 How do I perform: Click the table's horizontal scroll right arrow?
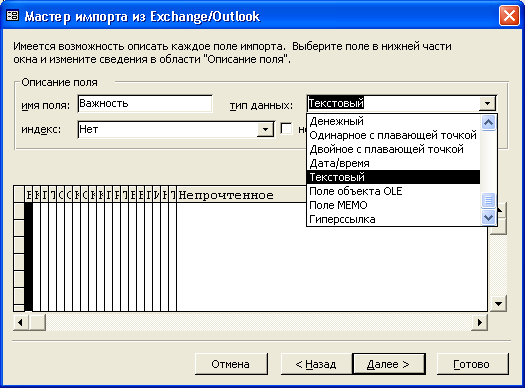click(479, 323)
